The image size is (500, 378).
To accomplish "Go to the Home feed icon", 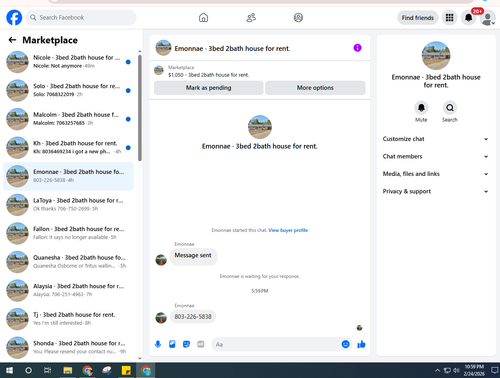I will pos(203,17).
